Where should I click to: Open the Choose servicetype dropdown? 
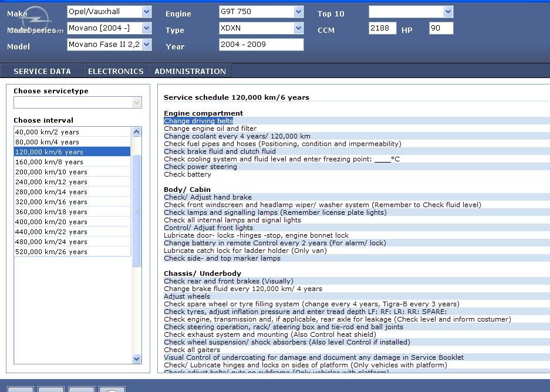[77, 103]
